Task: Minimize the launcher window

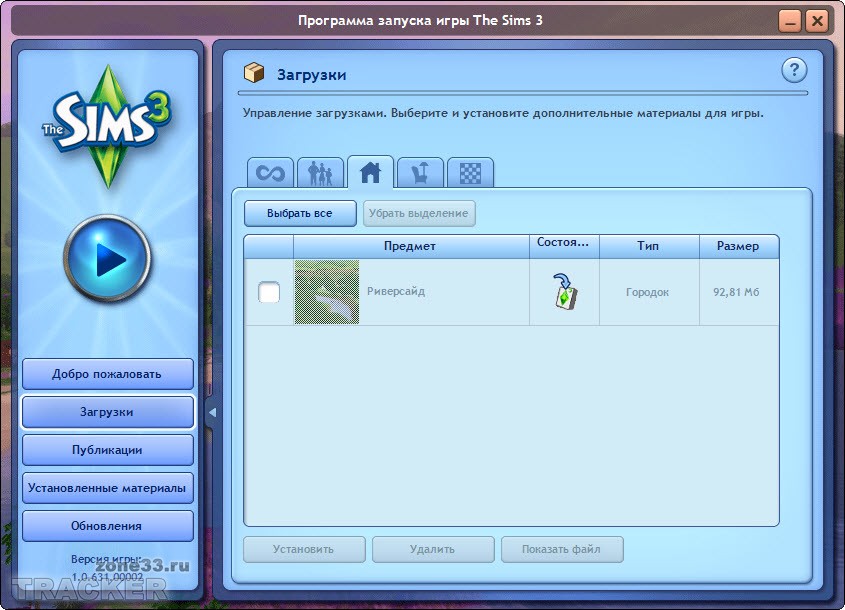Action: [790, 22]
